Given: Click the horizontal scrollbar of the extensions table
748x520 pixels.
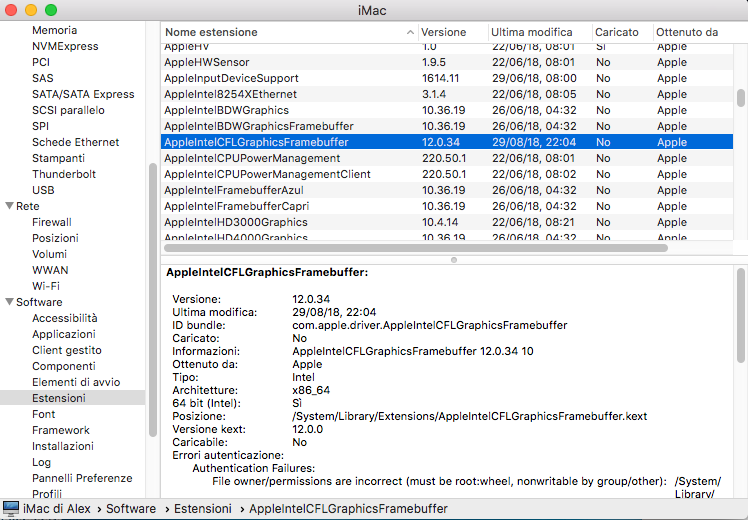Looking at the screenshot, I should pyautogui.click(x=416, y=248).
